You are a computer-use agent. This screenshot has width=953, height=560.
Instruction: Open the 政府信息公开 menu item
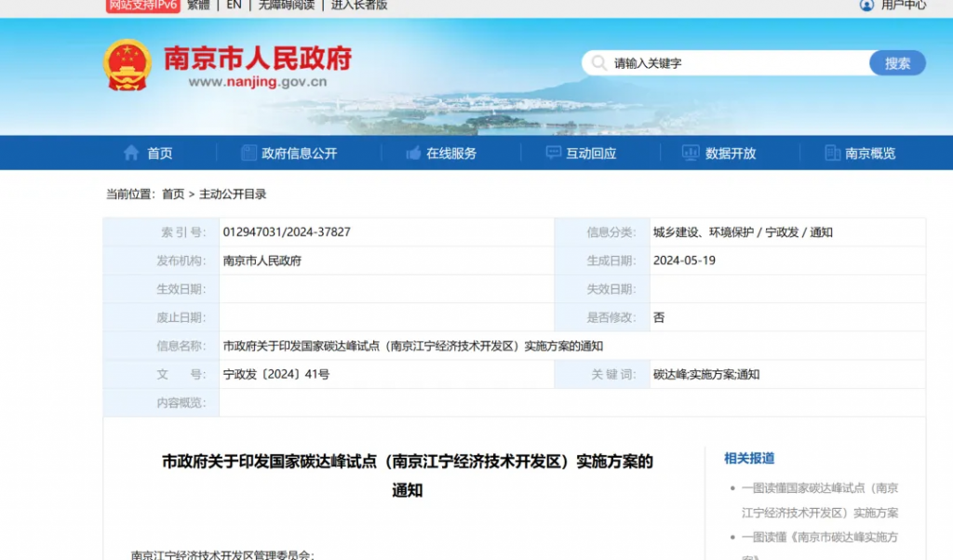coord(299,153)
